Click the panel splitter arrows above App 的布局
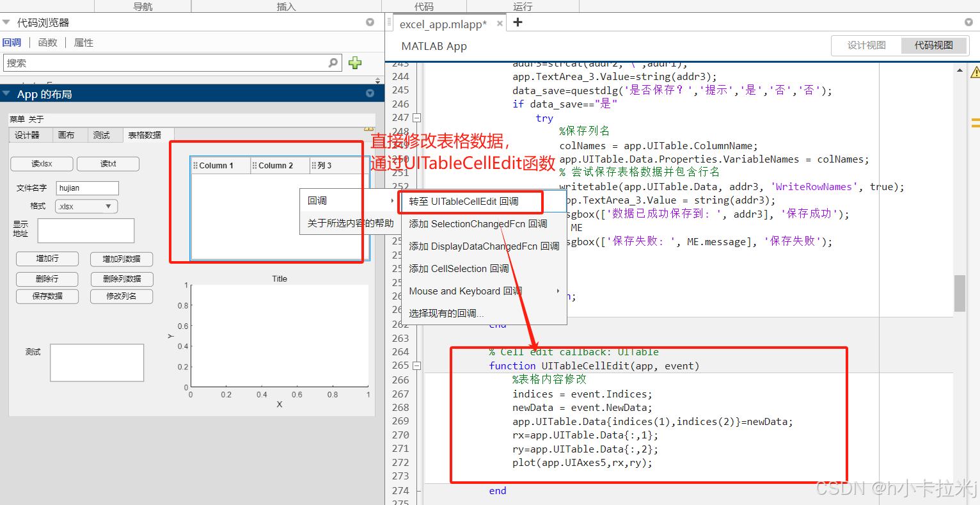This screenshot has width=980, height=505. (x=377, y=81)
